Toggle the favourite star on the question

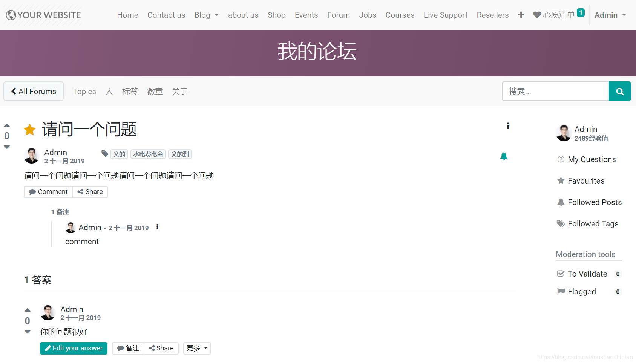click(30, 130)
